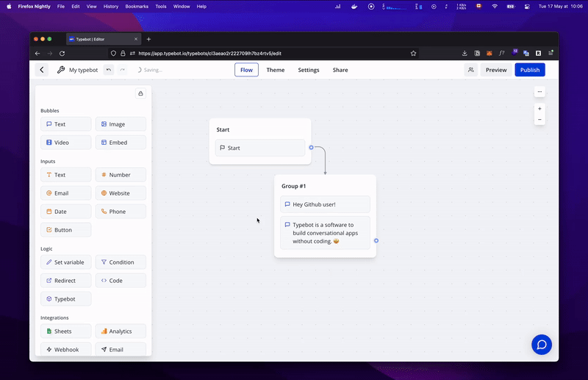The height and width of the screenshot is (380, 588).
Task: Add a Sheets integration block
Action: tap(65, 331)
